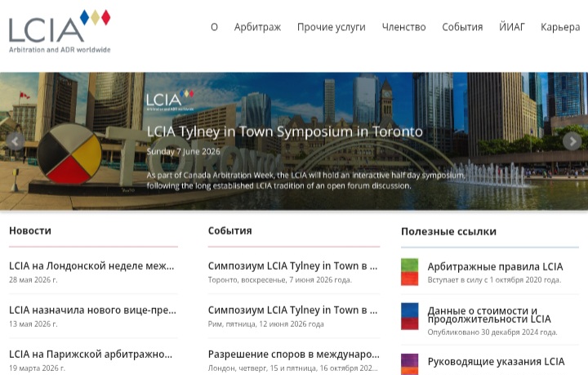Open the Toronto symposium banner title
The image size is (588, 375).
[x=285, y=132]
